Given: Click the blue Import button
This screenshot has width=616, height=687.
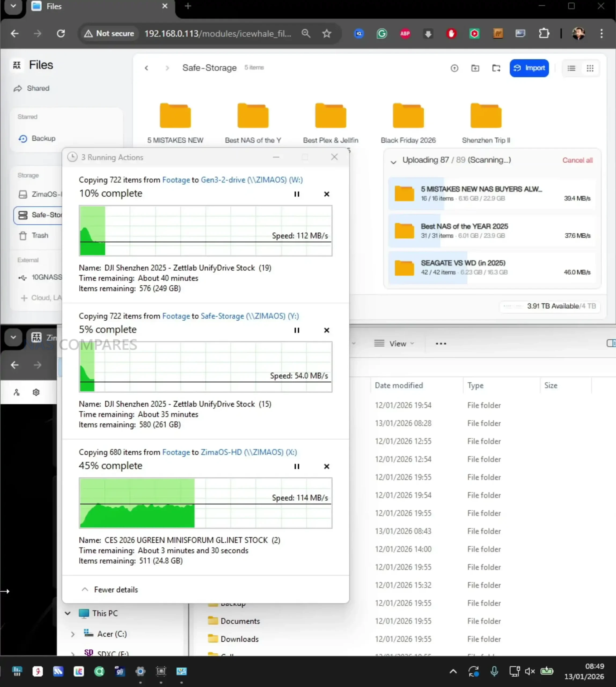Looking at the screenshot, I should (529, 68).
